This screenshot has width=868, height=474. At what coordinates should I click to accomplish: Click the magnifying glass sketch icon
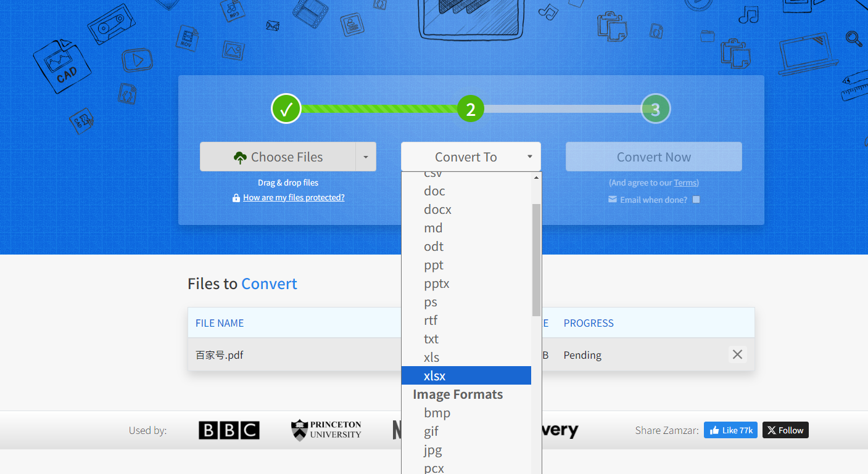coord(853,38)
